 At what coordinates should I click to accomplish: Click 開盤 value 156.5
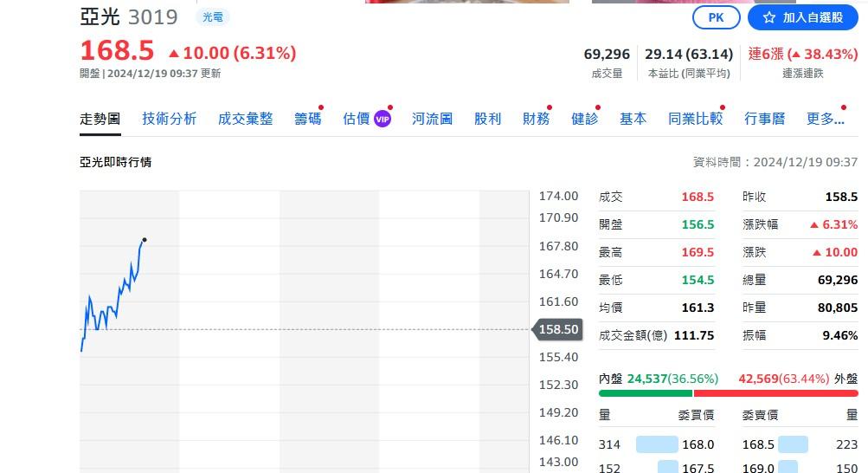click(698, 224)
